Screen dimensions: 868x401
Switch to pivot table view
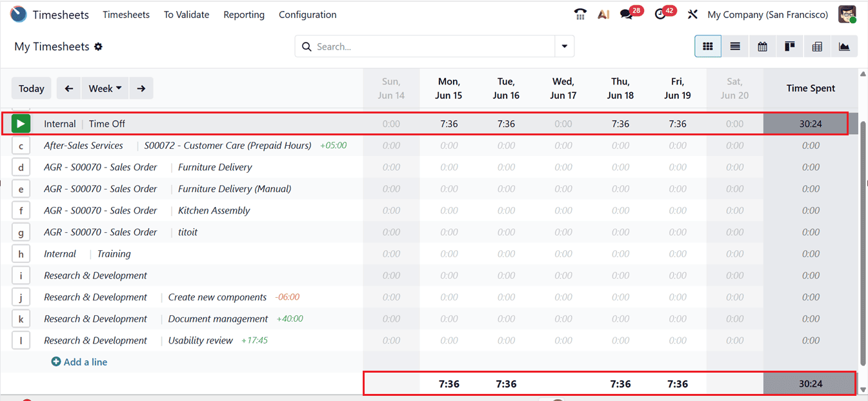[817, 46]
